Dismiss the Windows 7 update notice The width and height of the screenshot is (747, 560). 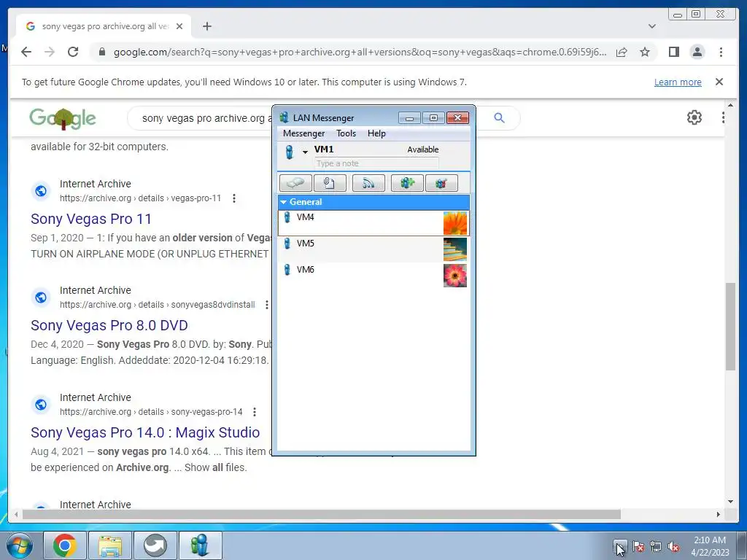719,82
